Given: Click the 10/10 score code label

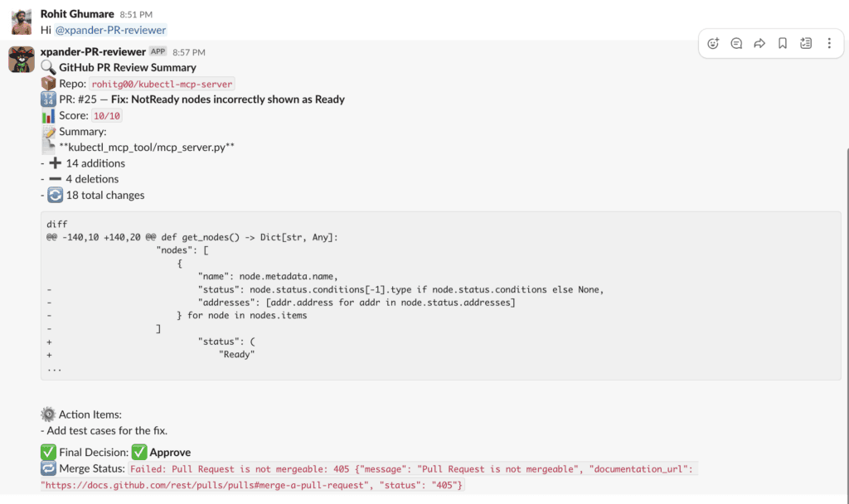Looking at the screenshot, I should pos(107,116).
